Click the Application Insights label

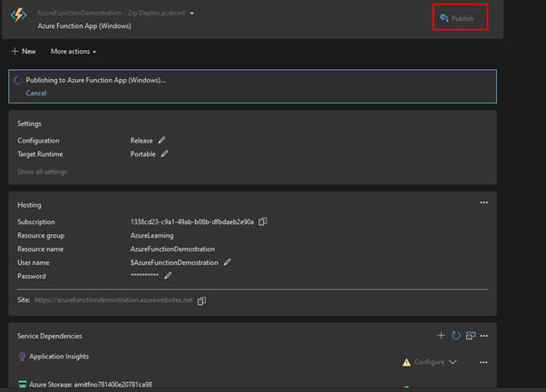[59, 357]
